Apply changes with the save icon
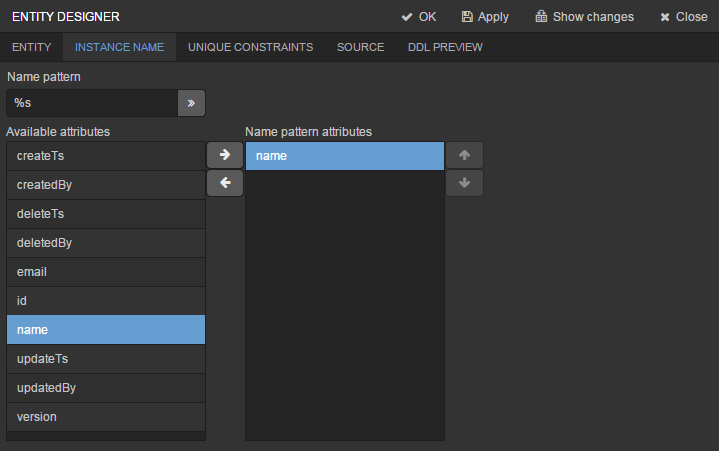719x451 pixels. tap(485, 17)
